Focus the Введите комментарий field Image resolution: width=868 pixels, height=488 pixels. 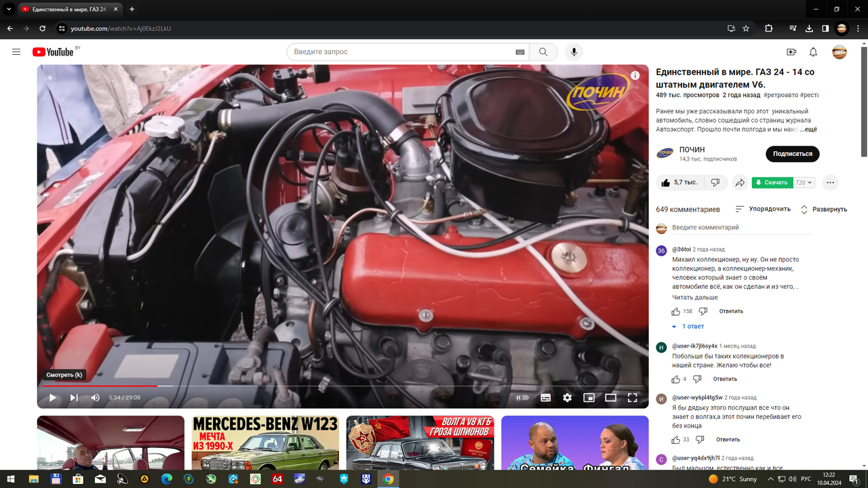point(742,228)
